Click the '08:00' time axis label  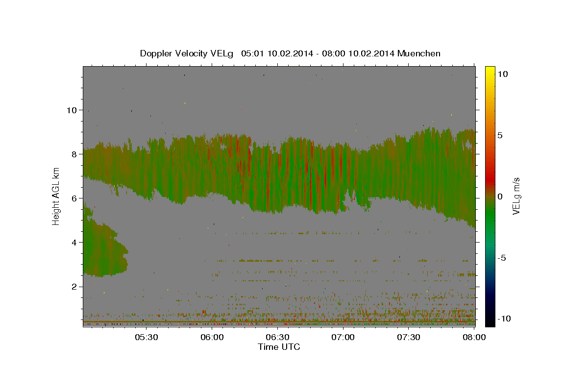click(474, 337)
